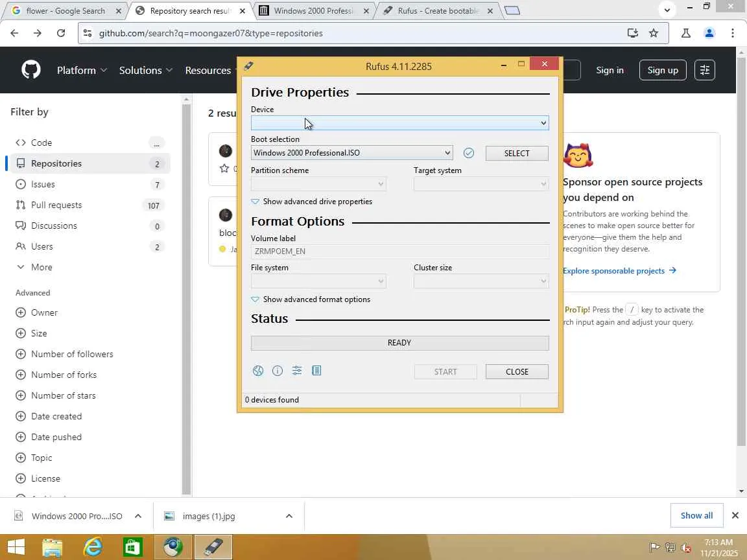Filter results by Issues
The width and height of the screenshot is (747, 560).
click(x=90, y=184)
